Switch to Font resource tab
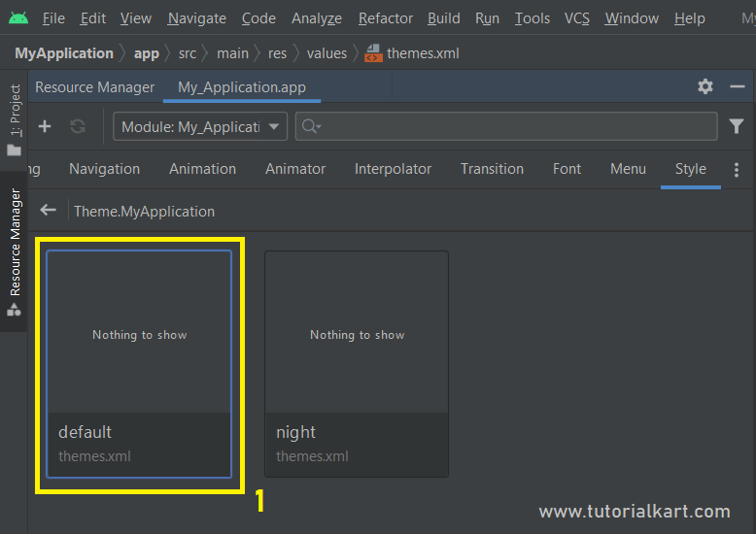The height and width of the screenshot is (534, 756). point(567,169)
